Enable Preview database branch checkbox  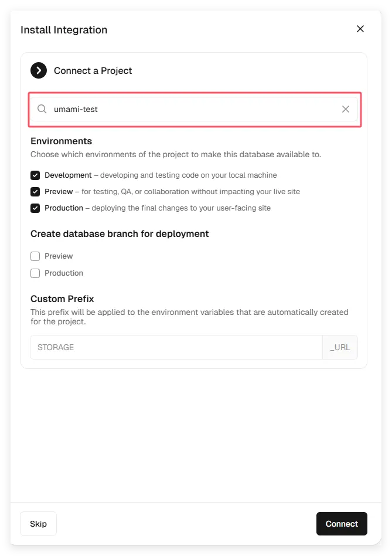tap(35, 256)
